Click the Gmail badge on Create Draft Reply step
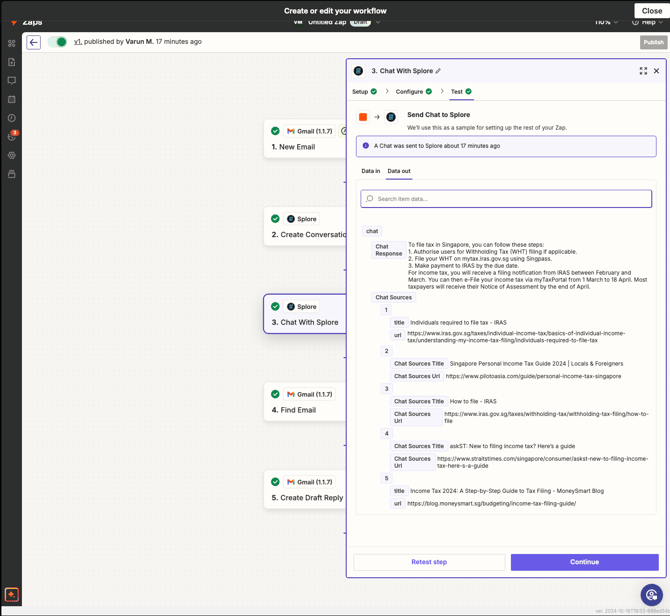This screenshot has height=616, width=670. [309, 482]
